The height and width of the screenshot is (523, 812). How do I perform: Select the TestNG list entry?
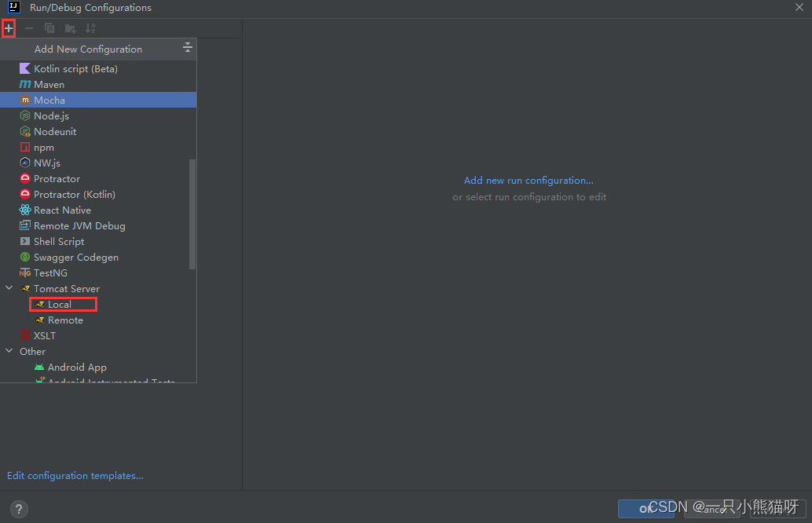[x=98, y=273]
